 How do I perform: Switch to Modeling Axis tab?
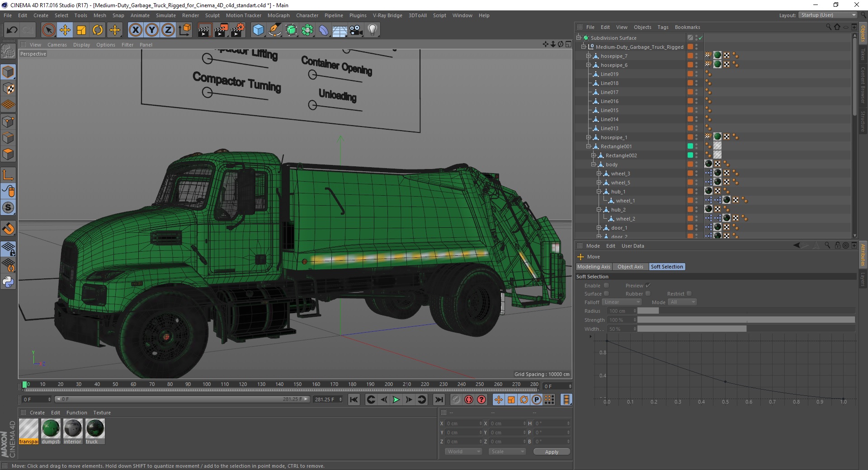coord(594,267)
